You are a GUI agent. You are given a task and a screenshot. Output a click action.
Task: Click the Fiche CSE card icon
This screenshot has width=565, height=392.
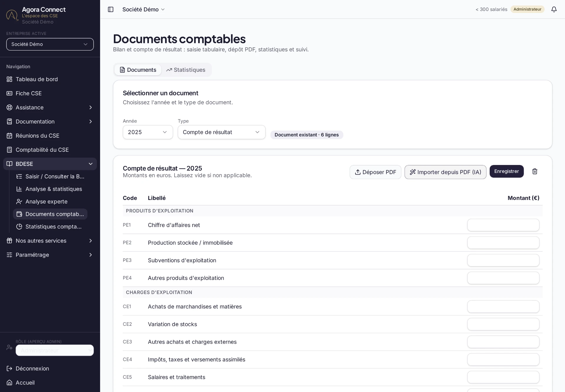pos(9,93)
